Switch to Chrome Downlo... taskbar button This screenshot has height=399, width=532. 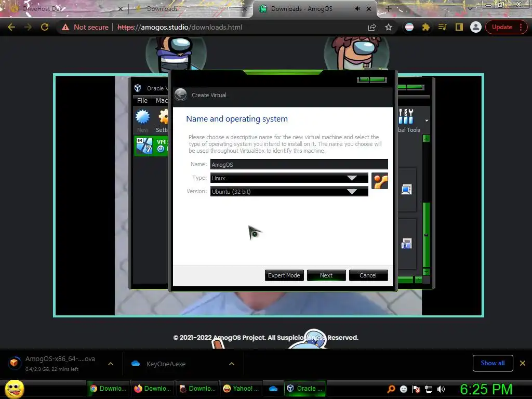(x=108, y=389)
